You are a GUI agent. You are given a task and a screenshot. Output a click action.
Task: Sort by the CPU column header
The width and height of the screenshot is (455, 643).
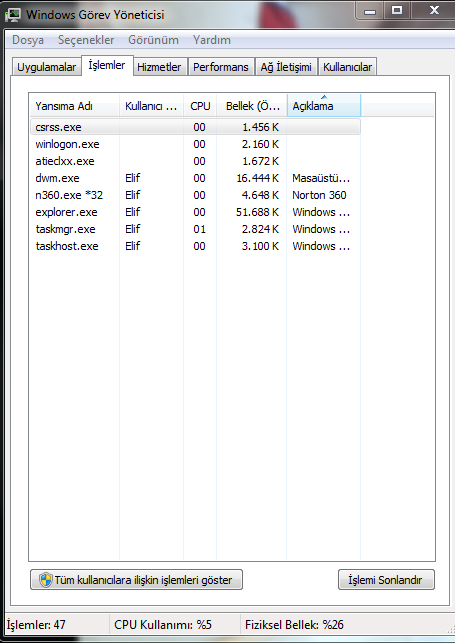200,106
